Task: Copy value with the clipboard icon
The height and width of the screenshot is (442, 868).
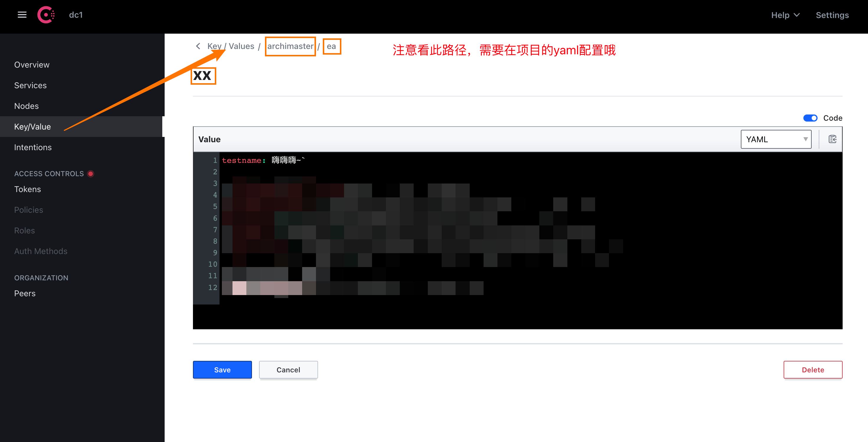Action: (832, 139)
